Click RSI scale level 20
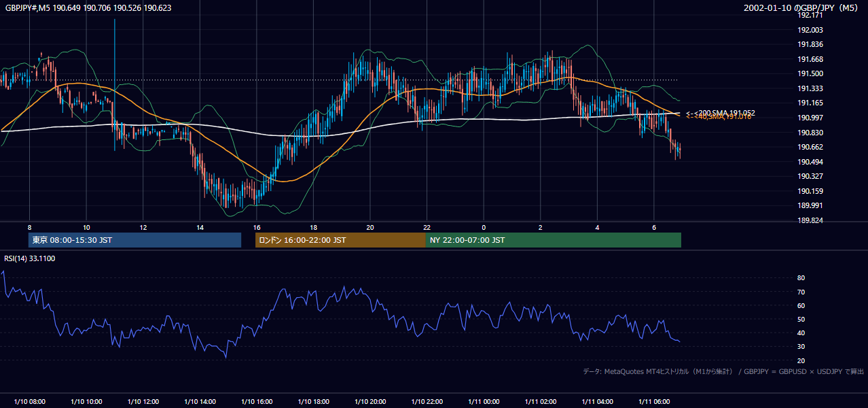This screenshot has width=868, height=408. click(801, 360)
